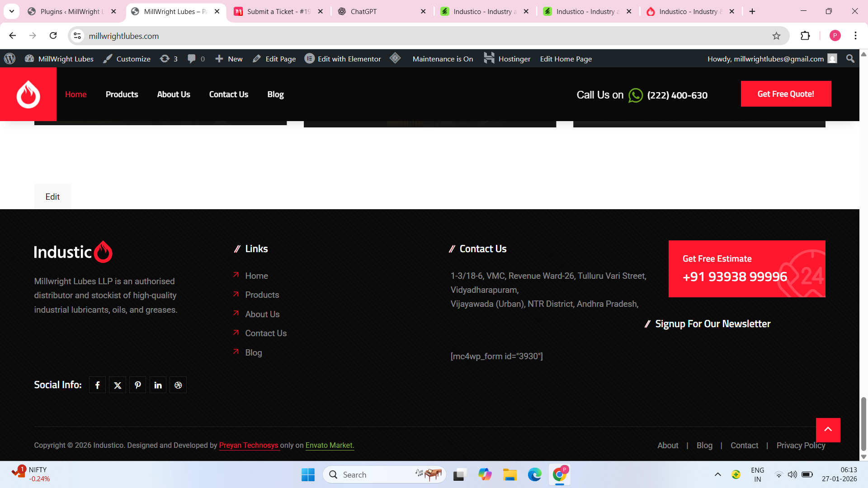Click the Dribbble social icon

[178, 385]
